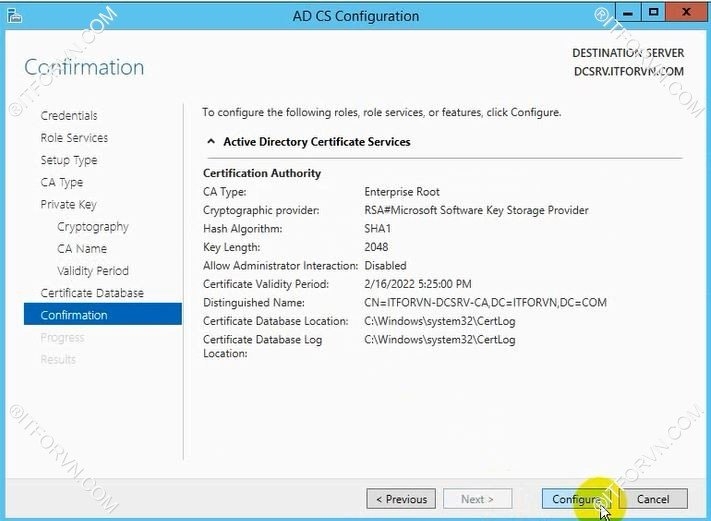
Task: Select the Role Services step
Action: coord(74,138)
